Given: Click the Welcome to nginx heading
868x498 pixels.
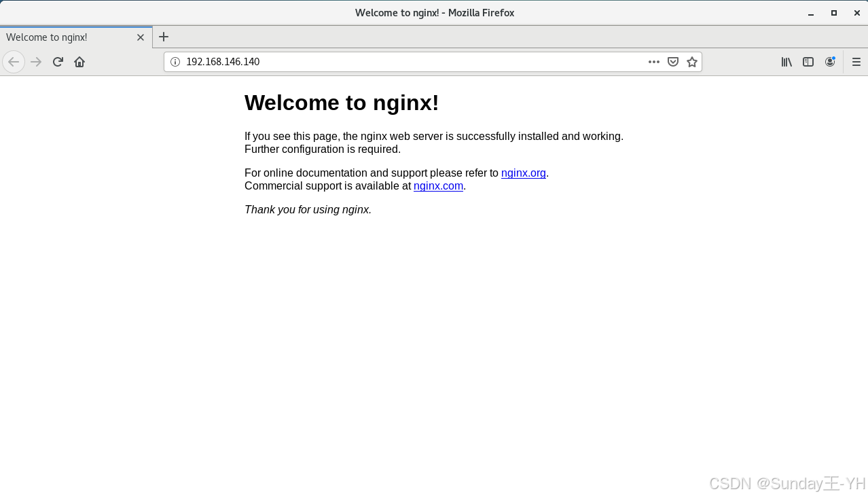Looking at the screenshot, I should point(341,103).
